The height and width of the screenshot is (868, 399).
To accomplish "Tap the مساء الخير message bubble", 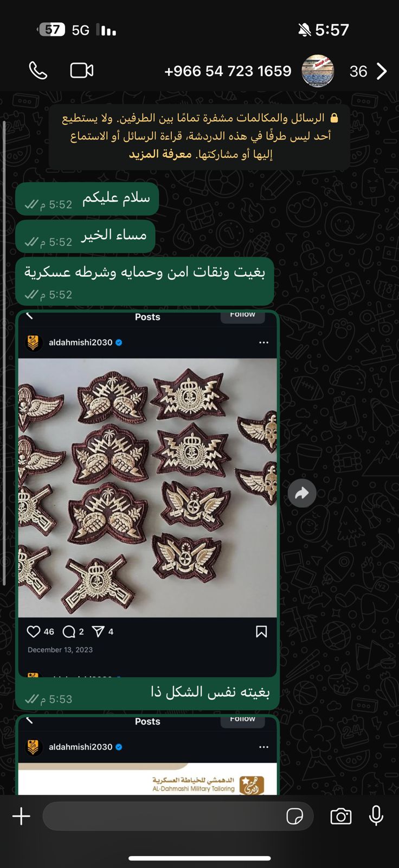I will (85, 236).
